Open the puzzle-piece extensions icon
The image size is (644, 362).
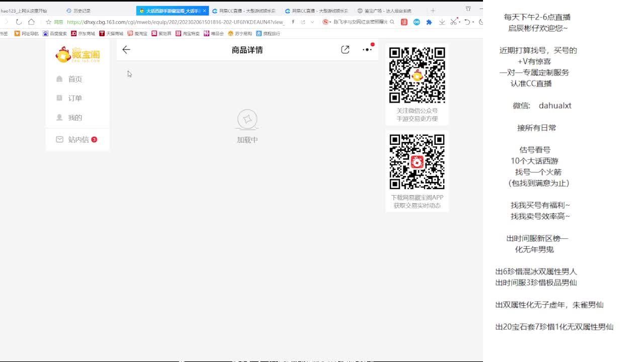click(429, 22)
